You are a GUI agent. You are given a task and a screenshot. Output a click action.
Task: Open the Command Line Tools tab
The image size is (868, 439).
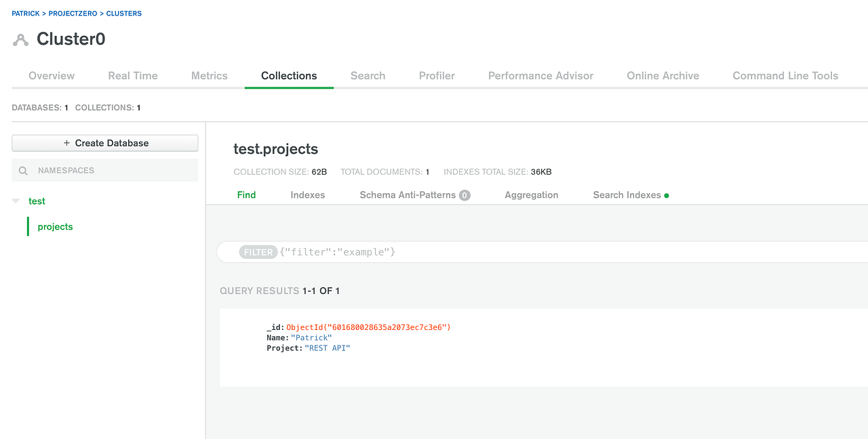(785, 75)
